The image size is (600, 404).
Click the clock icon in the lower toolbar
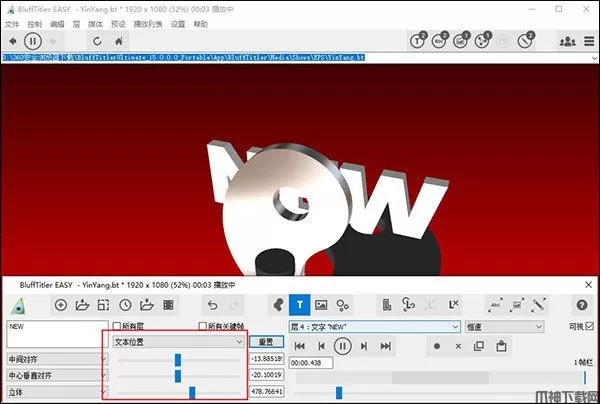125,304
